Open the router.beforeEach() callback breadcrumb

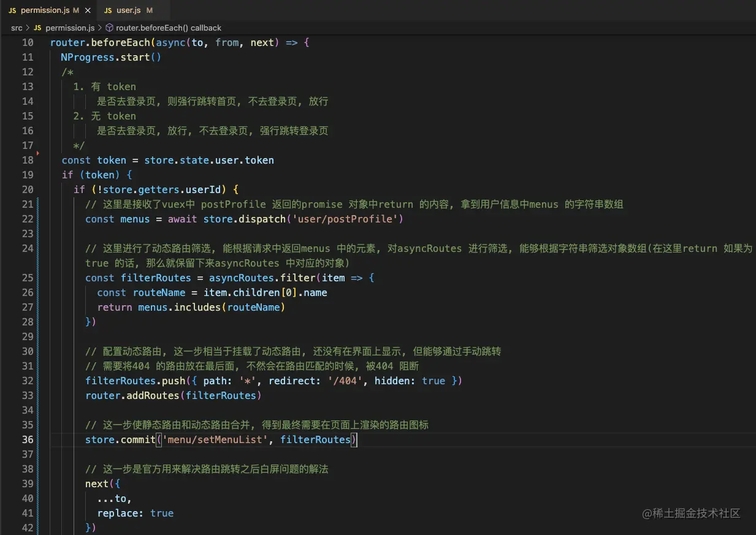pos(169,28)
